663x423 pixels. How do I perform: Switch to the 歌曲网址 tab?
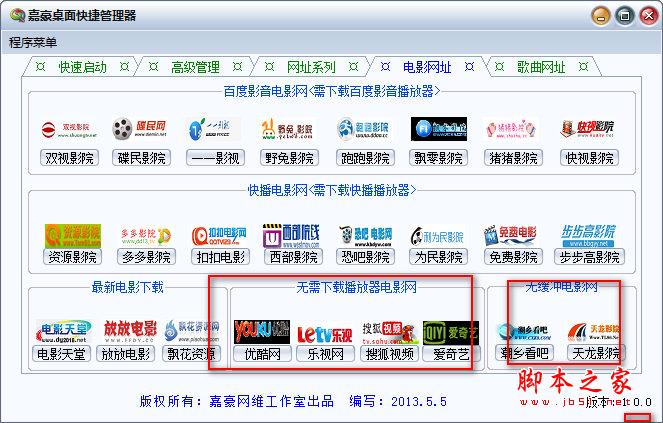tap(541, 67)
